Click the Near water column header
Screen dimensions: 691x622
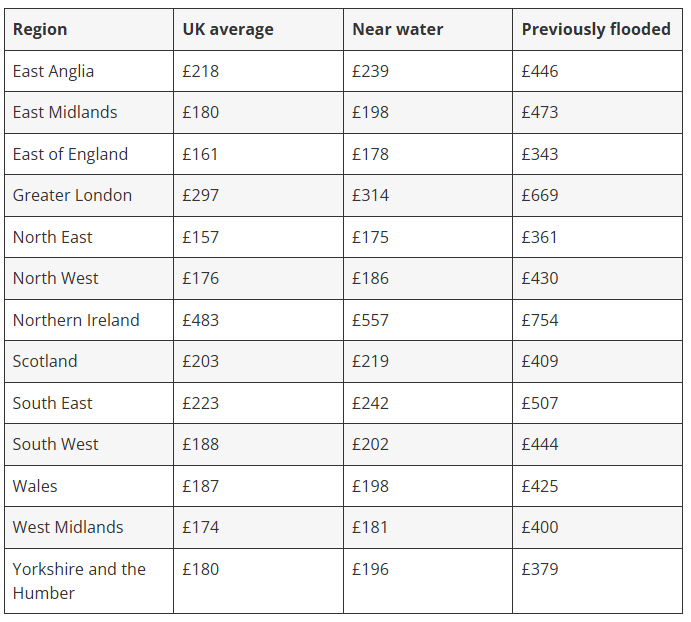pos(397,29)
